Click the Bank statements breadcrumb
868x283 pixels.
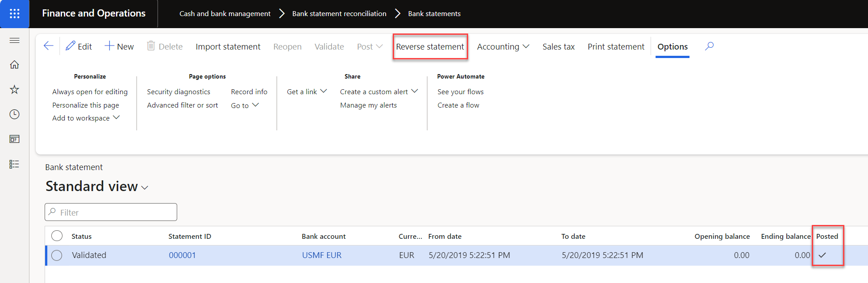(x=434, y=14)
